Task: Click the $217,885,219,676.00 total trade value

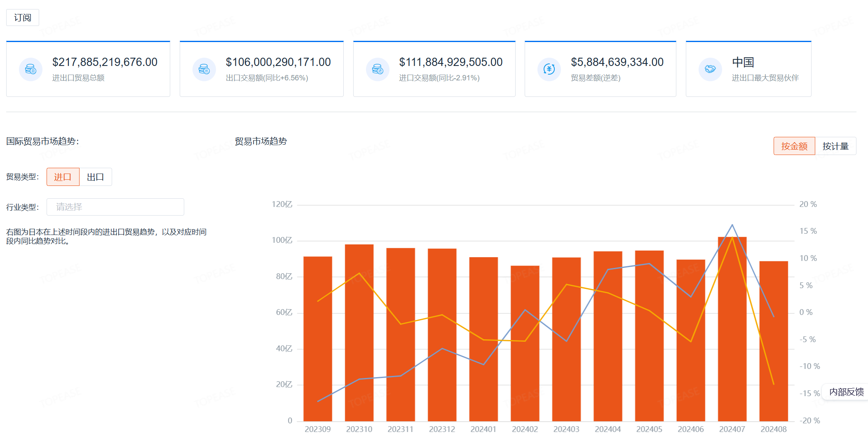Action: (105, 62)
